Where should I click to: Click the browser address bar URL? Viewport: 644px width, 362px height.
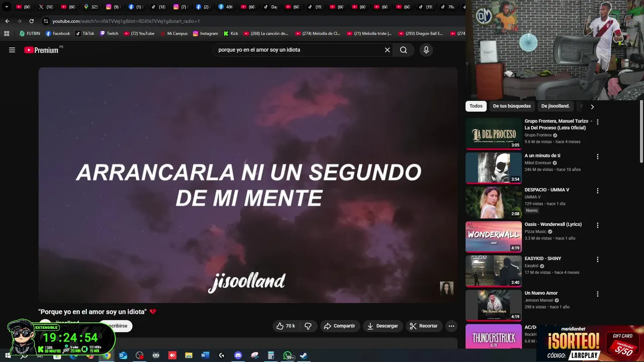(126, 21)
